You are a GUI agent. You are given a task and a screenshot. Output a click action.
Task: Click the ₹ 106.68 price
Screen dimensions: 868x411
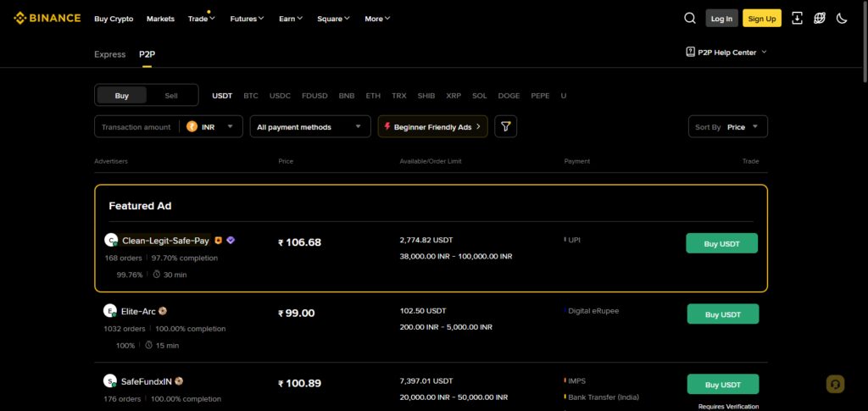tap(299, 242)
